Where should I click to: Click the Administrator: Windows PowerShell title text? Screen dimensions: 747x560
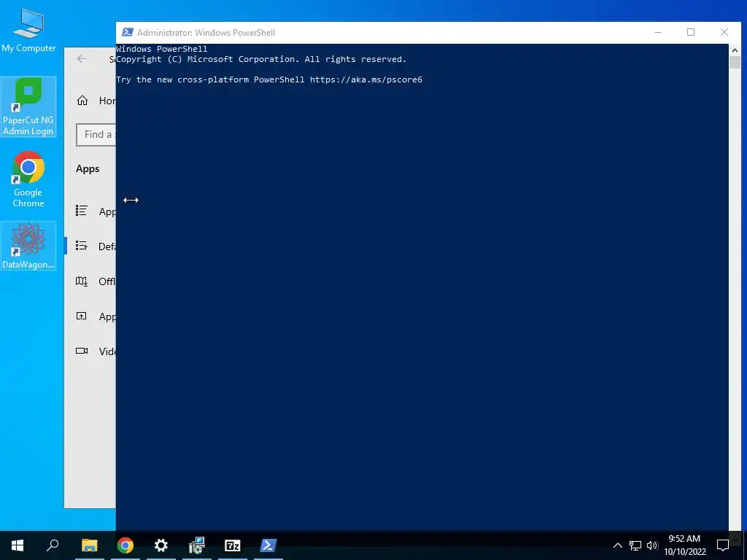pyautogui.click(x=206, y=33)
